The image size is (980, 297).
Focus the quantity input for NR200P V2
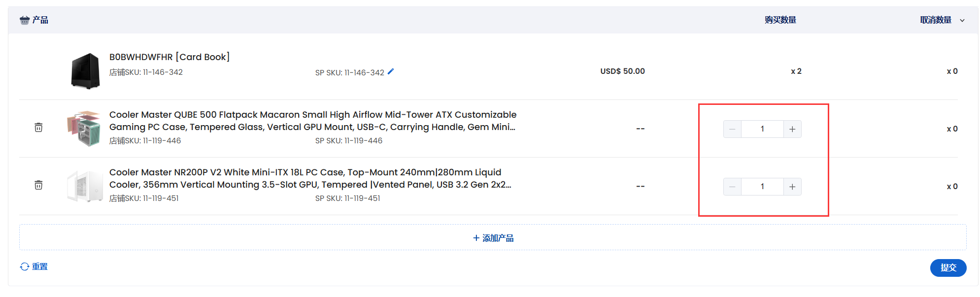tap(762, 187)
